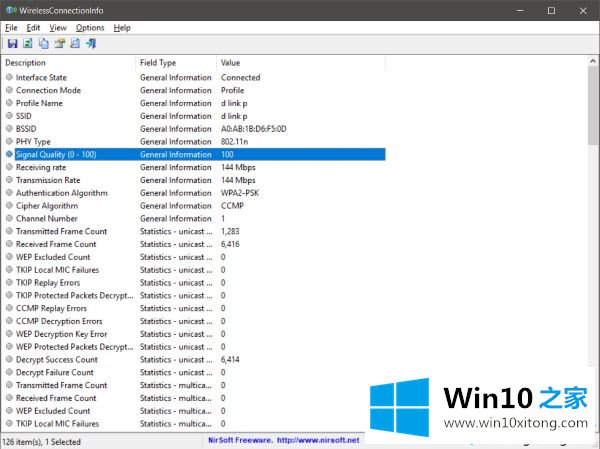Click the bullet icon next to Profile Name
Image resolution: width=600 pixels, height=449 pixels.
(10, 103)
